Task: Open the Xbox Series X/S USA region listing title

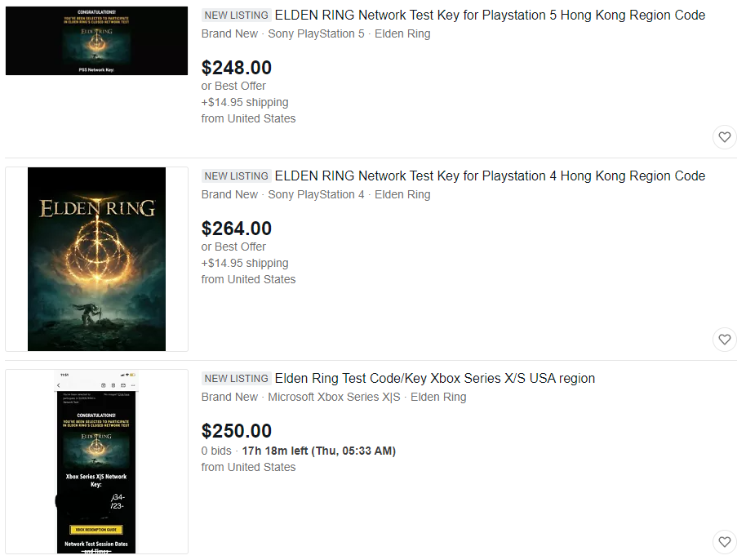Action: click(435, 378)
